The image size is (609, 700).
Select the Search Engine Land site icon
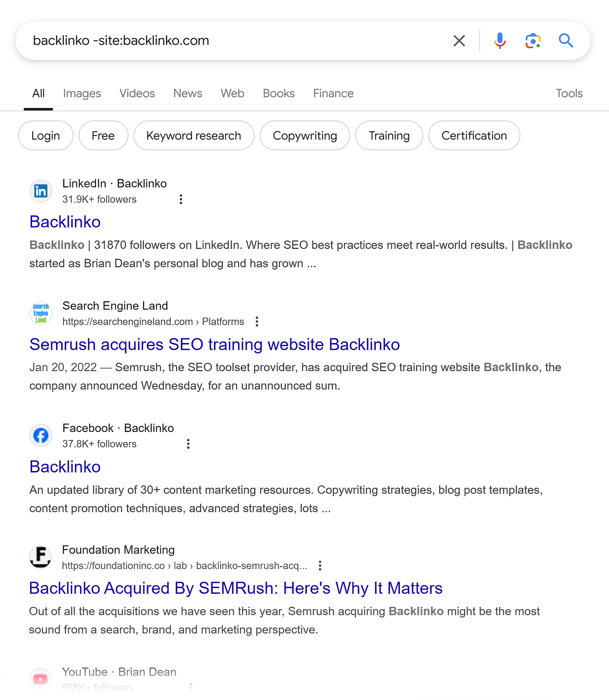point(40,313)
